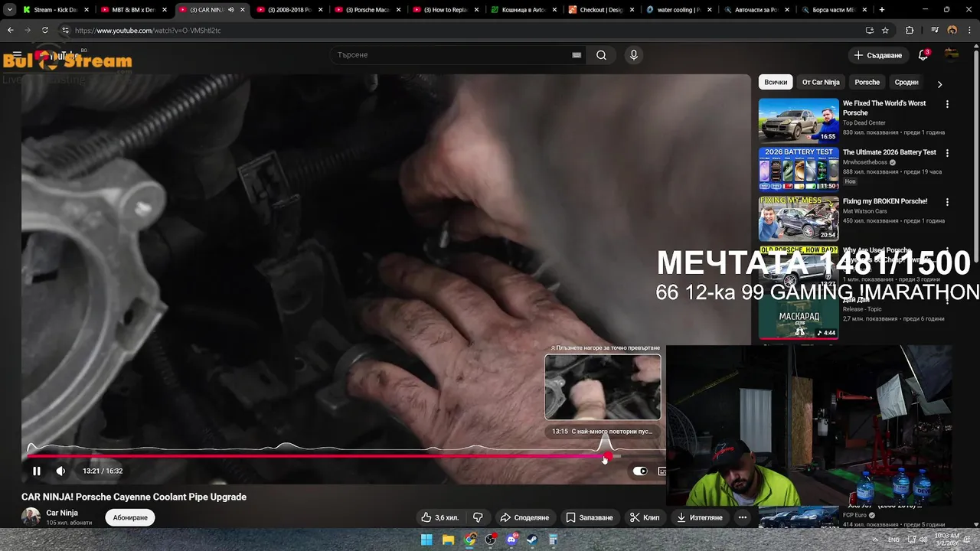Click the Запазване save button
The height and width of the screenshot is (551, 980).
[x=590, y=517]
